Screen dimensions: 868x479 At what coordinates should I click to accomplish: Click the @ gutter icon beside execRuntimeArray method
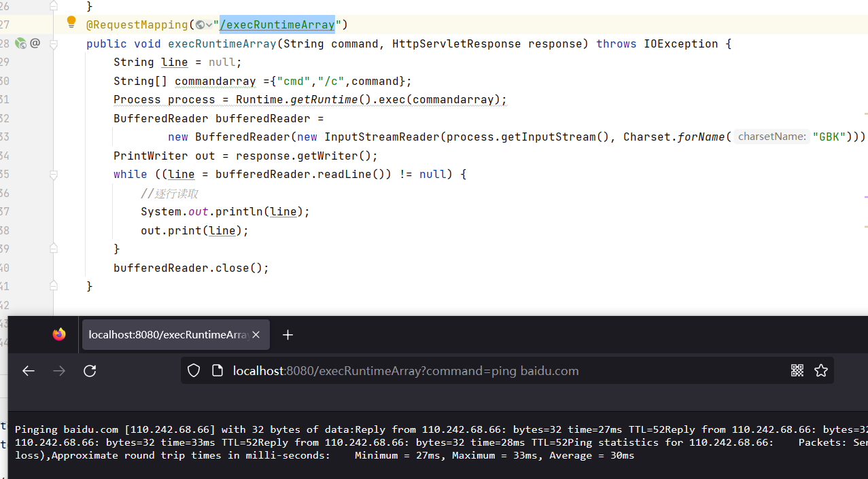[x=35, y=43]
